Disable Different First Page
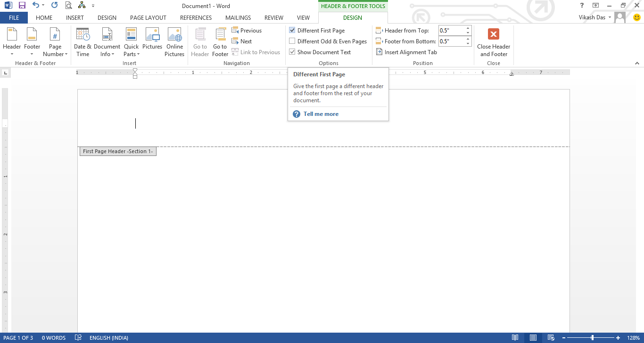This screenshot has height=343, width=644. [292, 30]
